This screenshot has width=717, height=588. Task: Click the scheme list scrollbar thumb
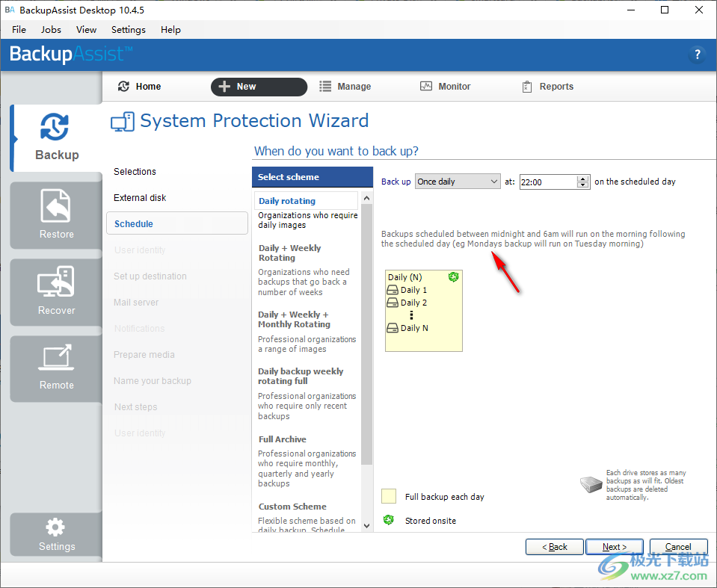[x=366, y=335]
